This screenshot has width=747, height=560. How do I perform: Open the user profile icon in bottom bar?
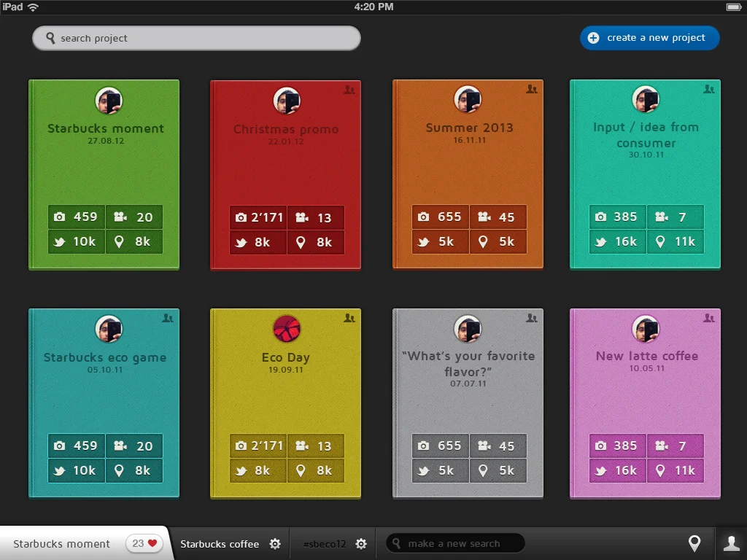[x=731, y=543]
